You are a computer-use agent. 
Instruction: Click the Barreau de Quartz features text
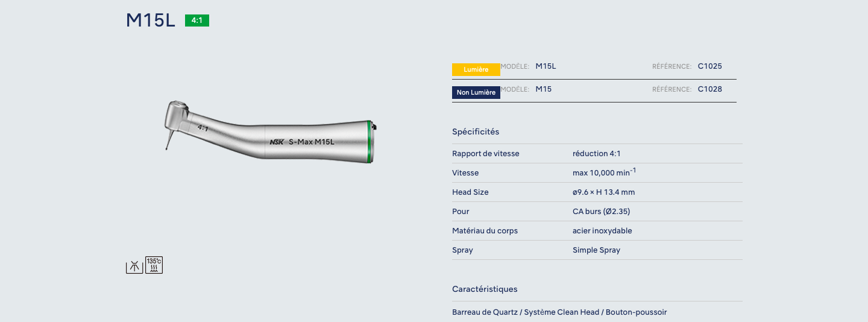click(559, 312)
